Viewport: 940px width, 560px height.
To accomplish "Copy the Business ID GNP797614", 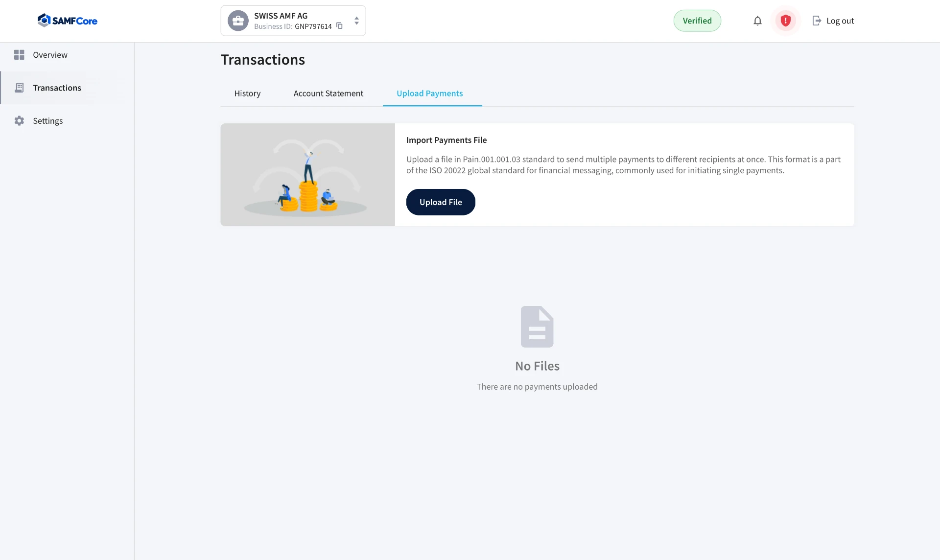I will click(339, 26).
